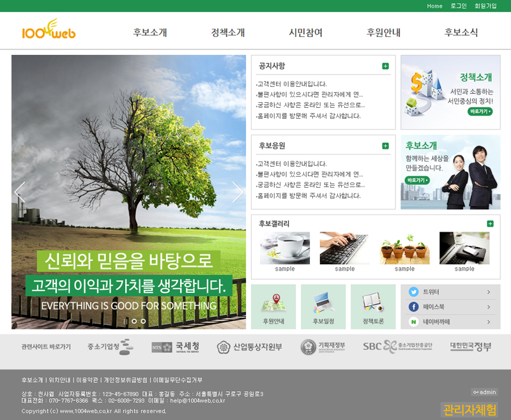Open the 정책토론 icon tile
This screenshot has width=511, height=420.
click(373, 306)
